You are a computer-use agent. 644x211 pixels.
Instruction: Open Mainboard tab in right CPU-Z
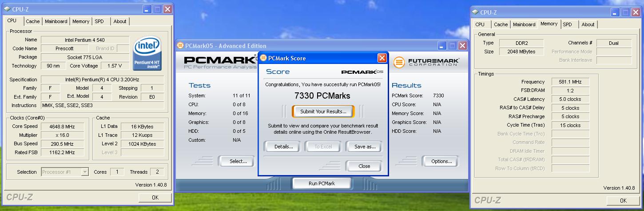point(524,24)
